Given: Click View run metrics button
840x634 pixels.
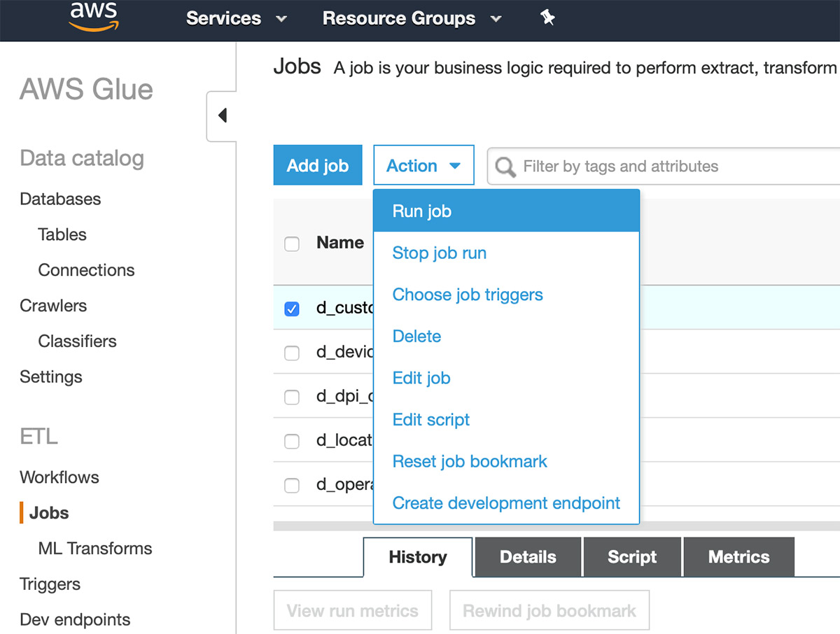Looking at the screenshot, I should click(x=353, y=610).
